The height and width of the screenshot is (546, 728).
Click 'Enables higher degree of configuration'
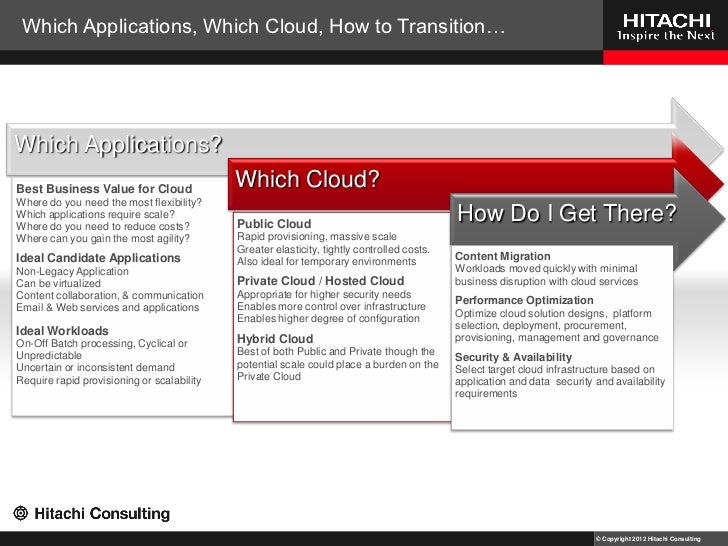click(x=328, y=318)
